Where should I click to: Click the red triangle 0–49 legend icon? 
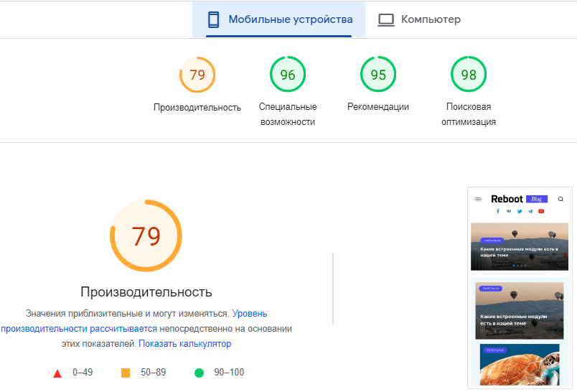coord(57,373)
